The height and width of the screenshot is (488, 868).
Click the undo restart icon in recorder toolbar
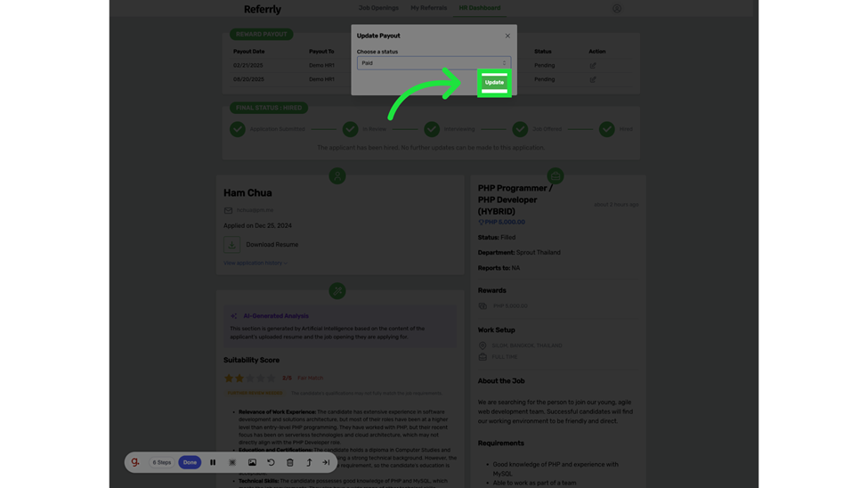tap(271, 462)
